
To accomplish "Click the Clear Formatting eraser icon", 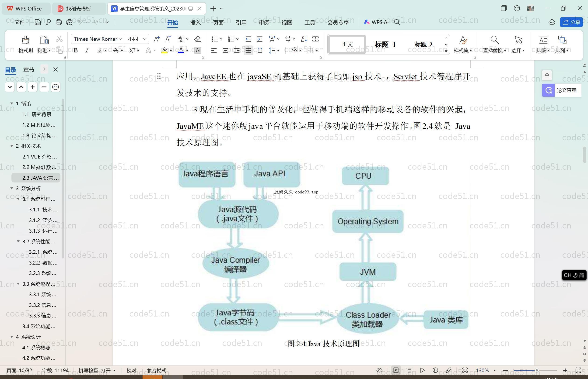I will pos(198,39).
